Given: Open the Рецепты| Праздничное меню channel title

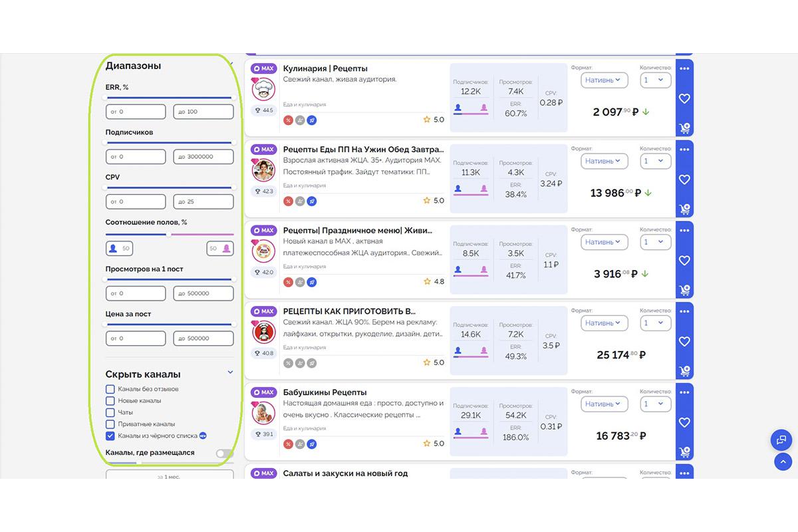Looking at the screenshot, I should (356, 229).
